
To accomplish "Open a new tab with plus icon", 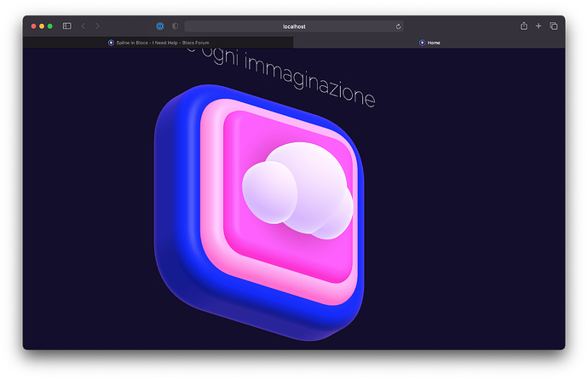I will [539, 26].
